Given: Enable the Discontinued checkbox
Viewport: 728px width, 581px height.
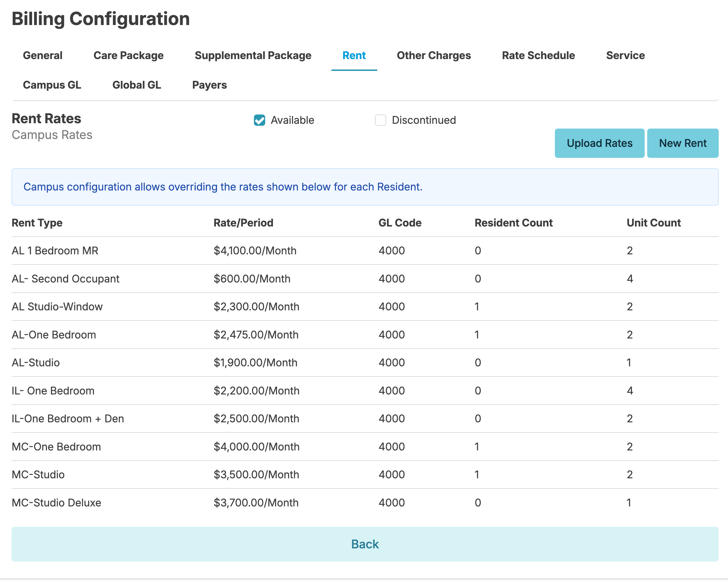Looking at the screenshot, I should [x=380, y=120].
